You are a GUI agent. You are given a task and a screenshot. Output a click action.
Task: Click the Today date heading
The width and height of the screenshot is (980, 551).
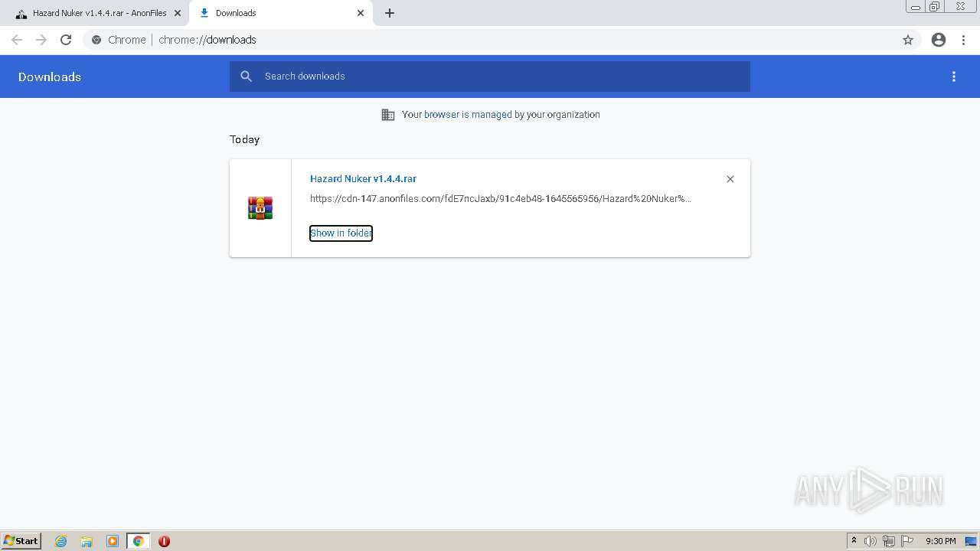tap(245, 139)
